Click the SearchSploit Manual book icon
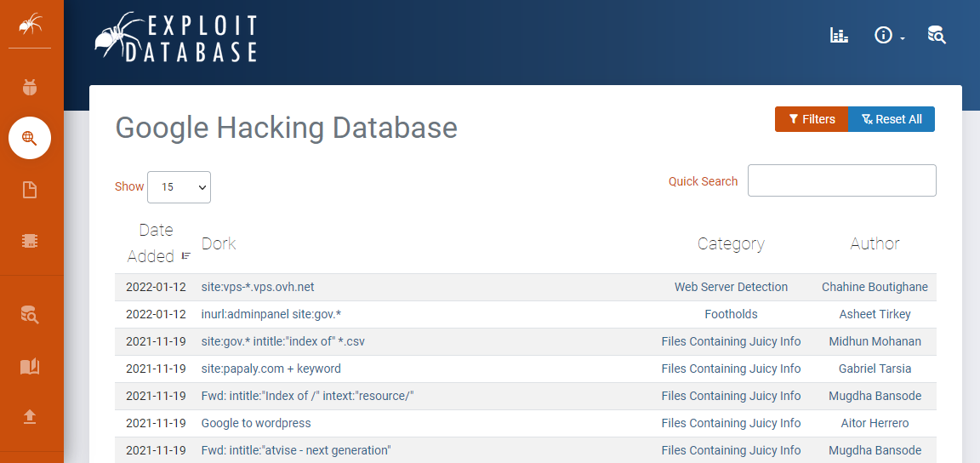Viewport: 980px width, 463px height. (30, 366)
